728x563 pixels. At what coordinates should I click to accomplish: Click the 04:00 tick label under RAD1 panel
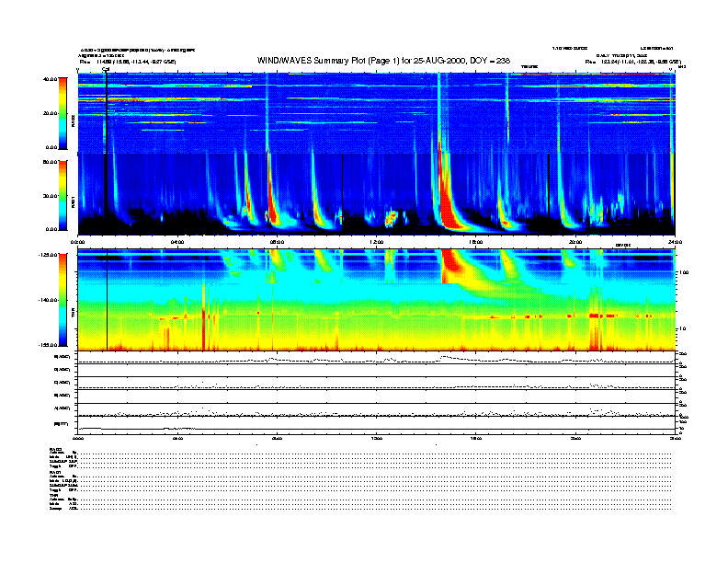pos(177,242)
